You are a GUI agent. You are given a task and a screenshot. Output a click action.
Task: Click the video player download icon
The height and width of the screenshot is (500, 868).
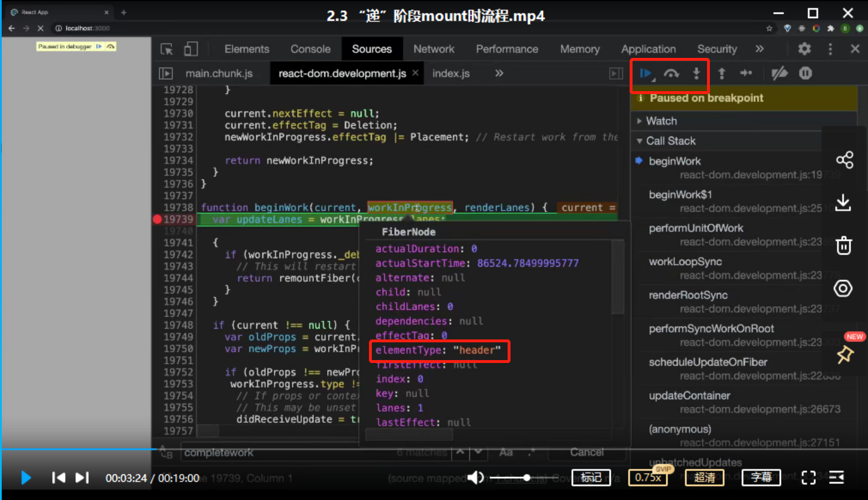click(843, 202)
